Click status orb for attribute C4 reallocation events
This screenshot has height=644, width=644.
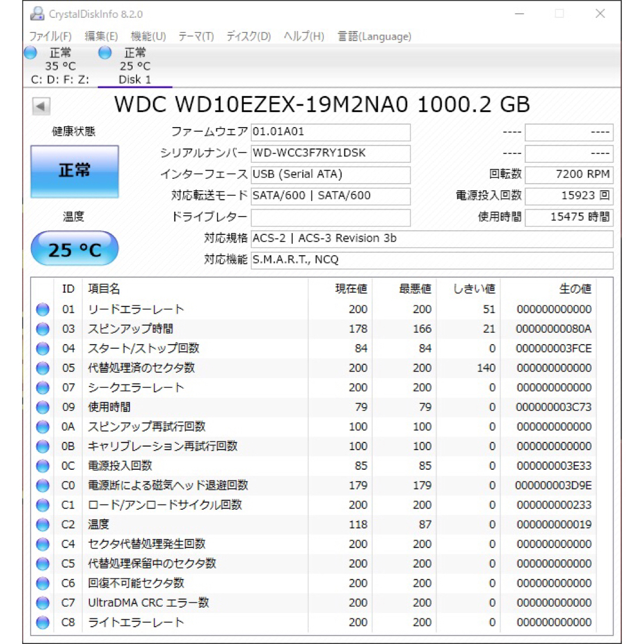[x=43, y=544]
